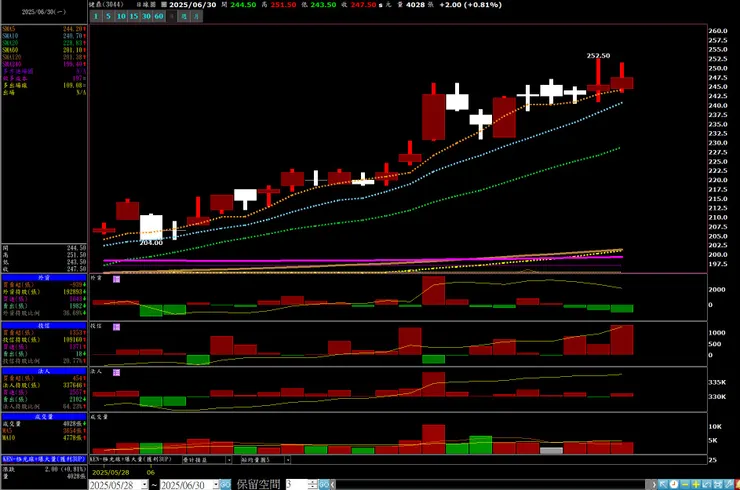
Task: Click the KEN strategy label above the dropdowns
Action: pyautogui.click(x=131, y=459)
